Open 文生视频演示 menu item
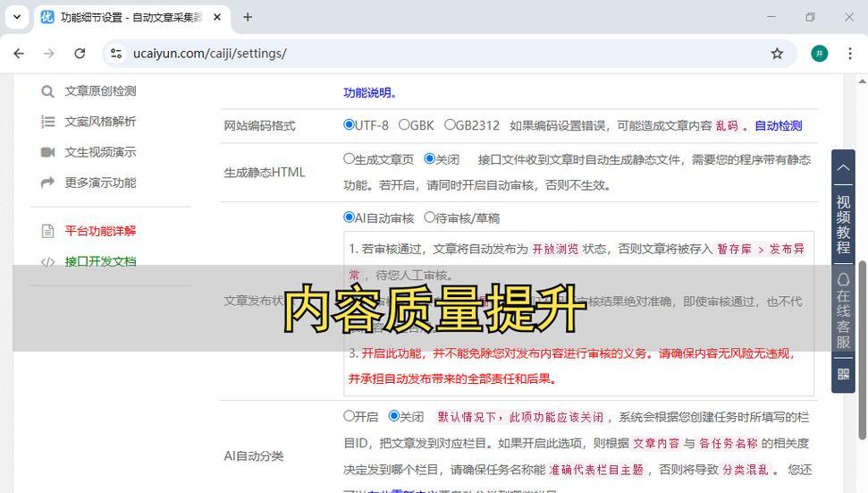The height and width of the screenshot is (493, 868). pos(100,152)
